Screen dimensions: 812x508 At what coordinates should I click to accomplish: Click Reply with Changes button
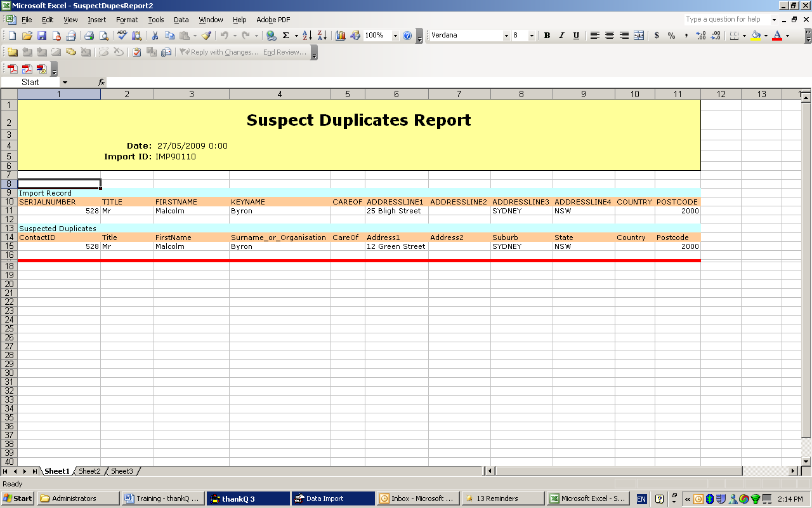click(x=219, y=52)
